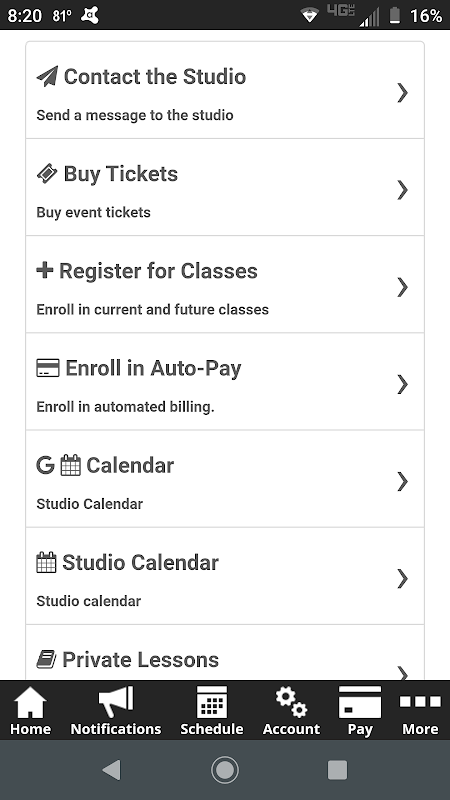
Task: Open Notifications megaphone icon
Action: [x=116, y=702]
